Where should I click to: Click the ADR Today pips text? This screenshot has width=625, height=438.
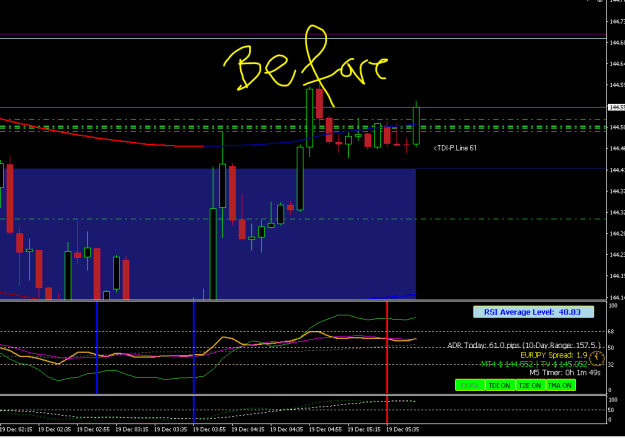point(524,345)
